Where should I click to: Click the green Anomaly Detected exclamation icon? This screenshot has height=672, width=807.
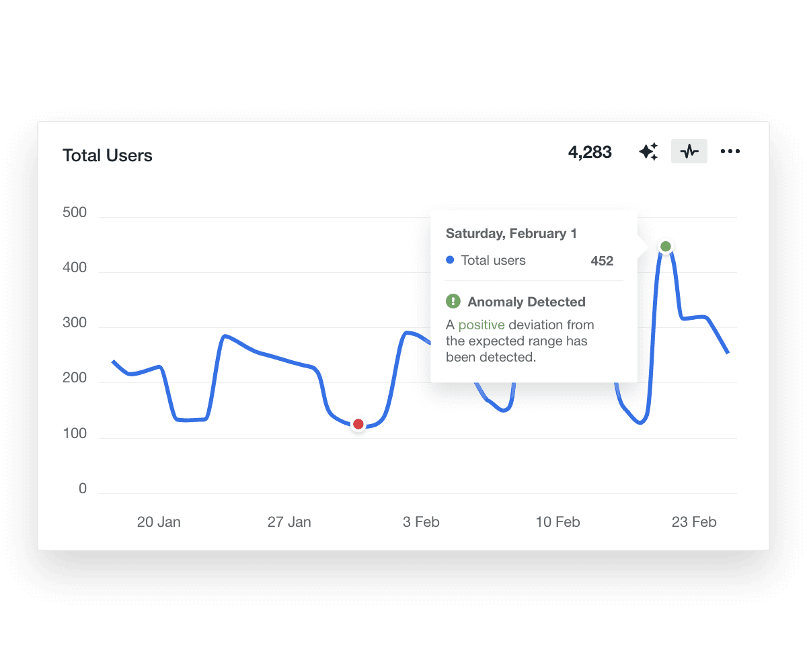coord(453,301)
